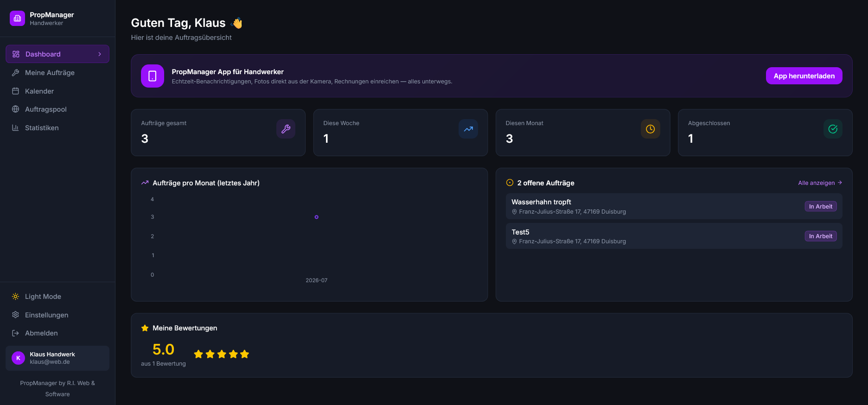The image size is (868, 405).
Task: Click the 2026-07 axis label in chart
Action: [x=317, y=280]
